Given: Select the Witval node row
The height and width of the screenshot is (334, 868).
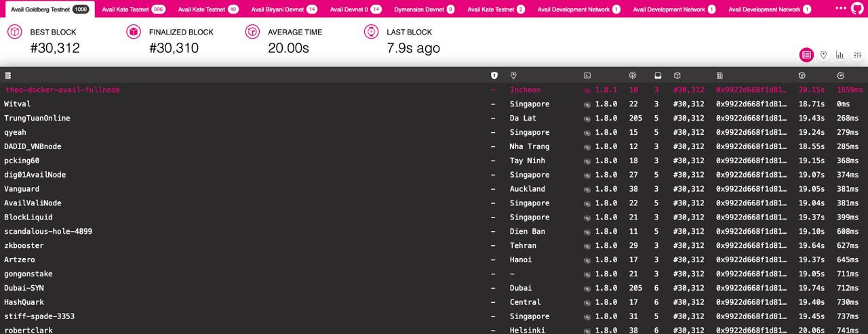Looking at the screenshot, I should click(x=434, y=104).
